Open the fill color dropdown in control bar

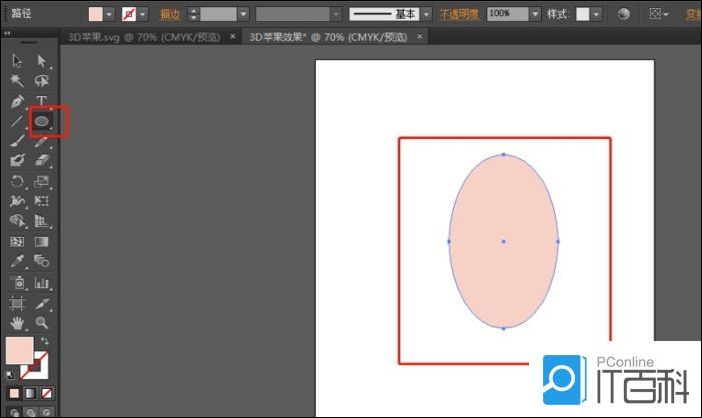coord(112,14)
